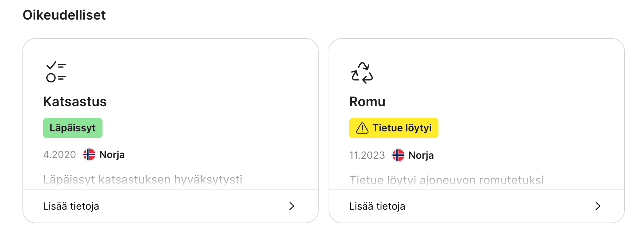Select the Romu card title
Image resolution: width=644 pixels, height=238 pixels.
(367, 102)
